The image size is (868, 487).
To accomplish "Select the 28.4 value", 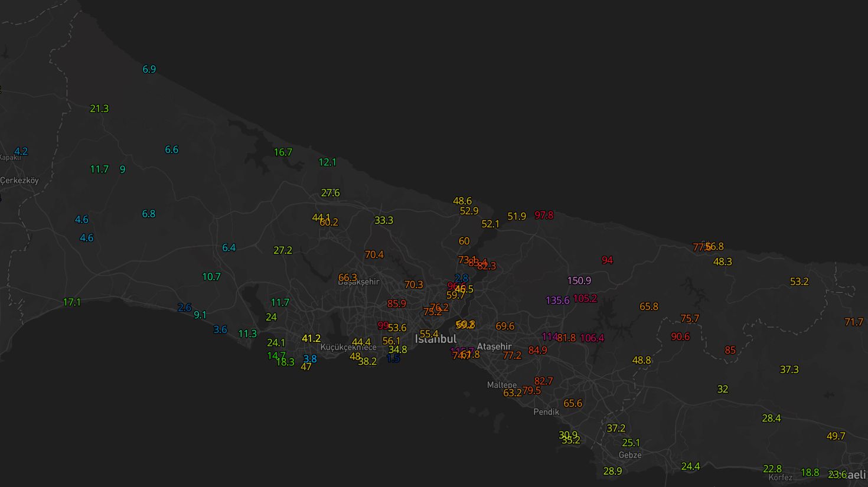I will pos(771,419).
